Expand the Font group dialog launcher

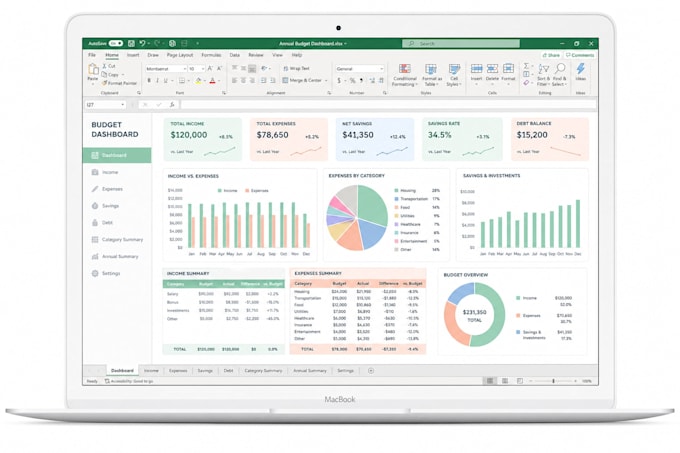click(224, 93)
